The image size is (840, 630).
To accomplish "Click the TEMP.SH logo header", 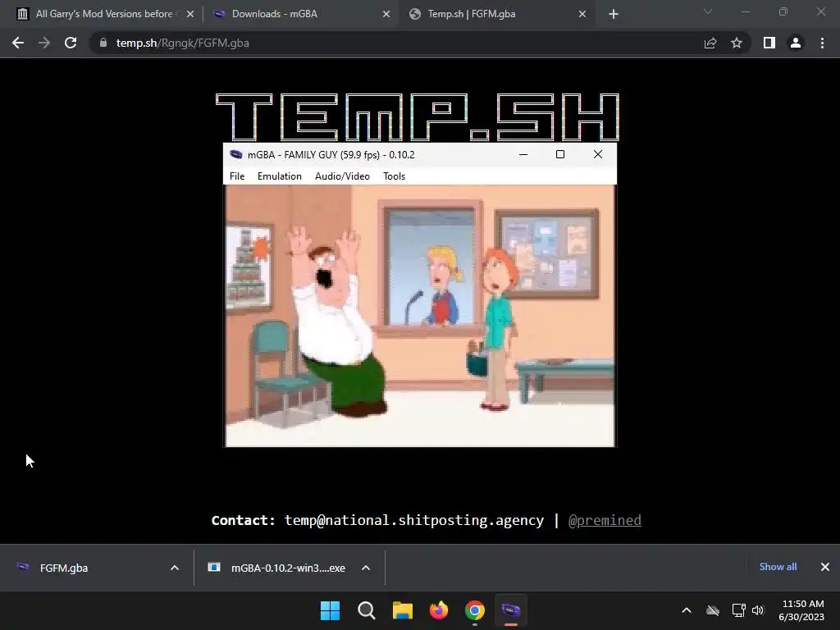I will 418,117.
